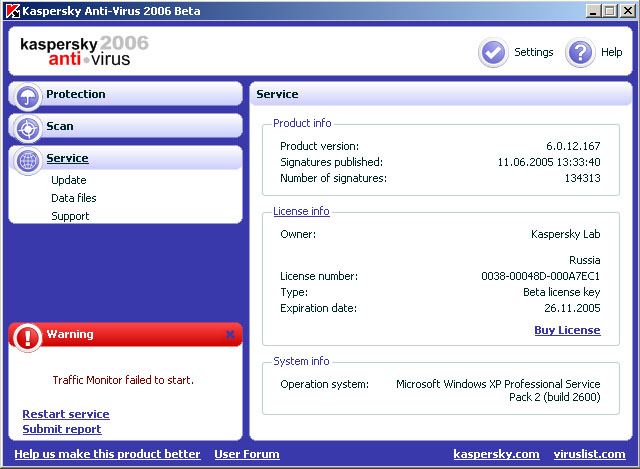Open Support under Service
This screenshot has width=640, height=469.
pos(70,216)
